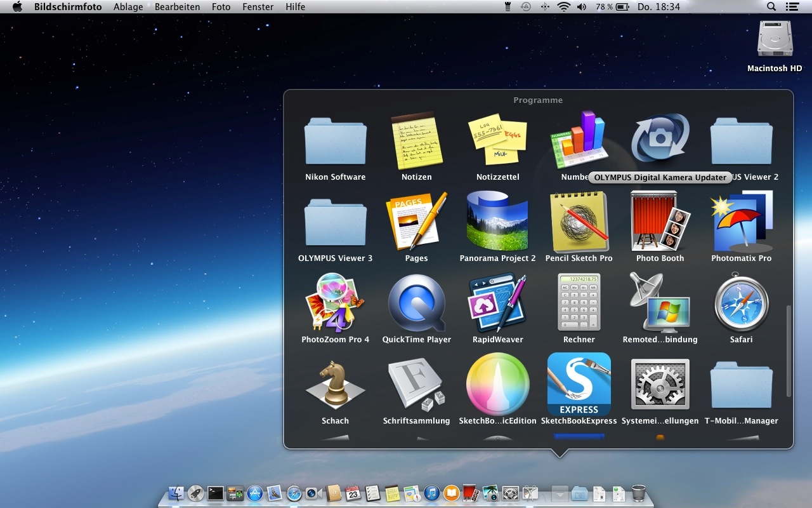Open PhotoZoom Pro 4
The height and width of the screenshot is (508, 812).
coord(335,302)
